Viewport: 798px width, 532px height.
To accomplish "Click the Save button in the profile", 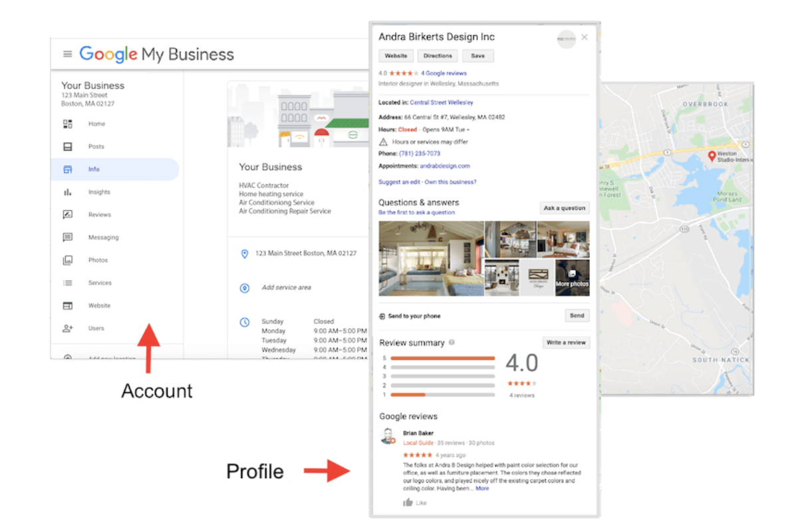I will point(478,56).
